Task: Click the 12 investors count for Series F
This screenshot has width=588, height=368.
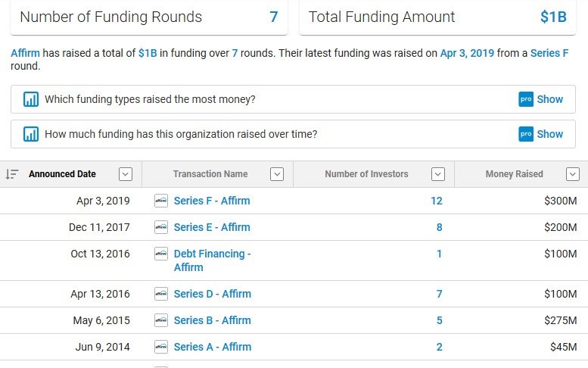Action: 436,201
